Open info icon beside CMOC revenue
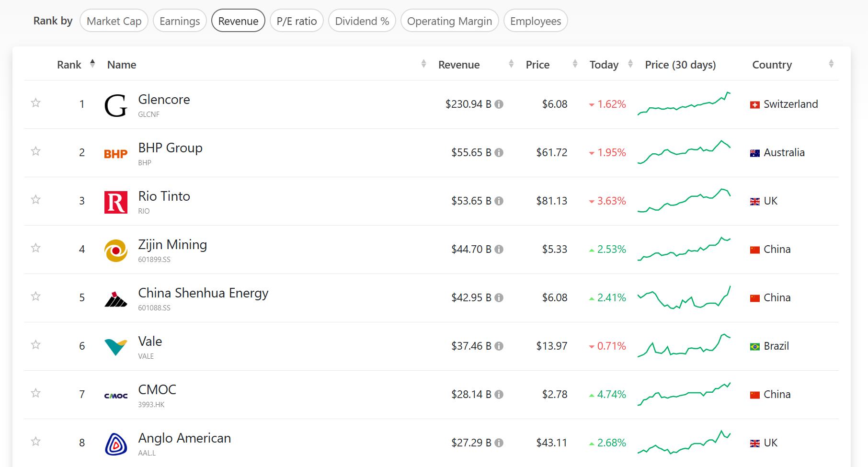The width and height of the screenshot is (868, 467). (x=499, y=394)
